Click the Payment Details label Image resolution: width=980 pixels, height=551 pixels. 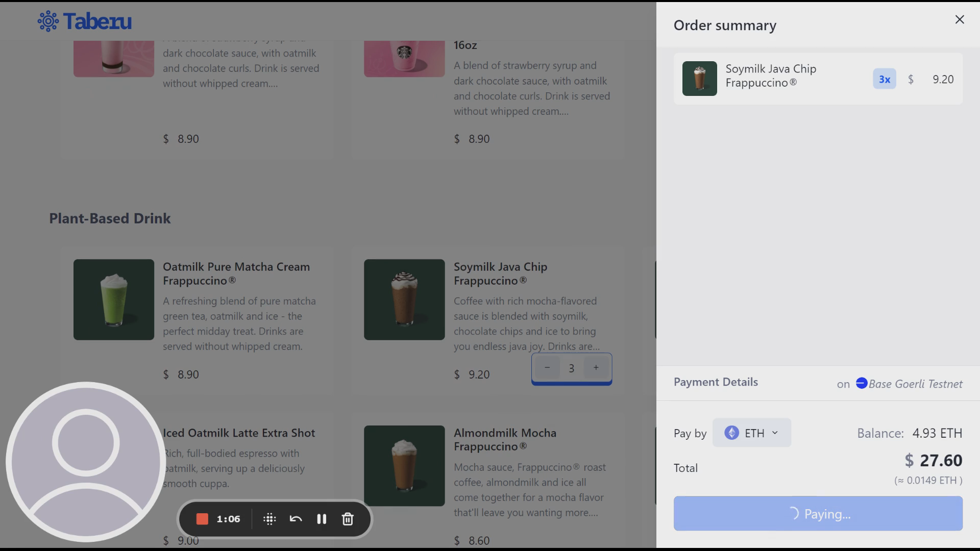[716, 382]
